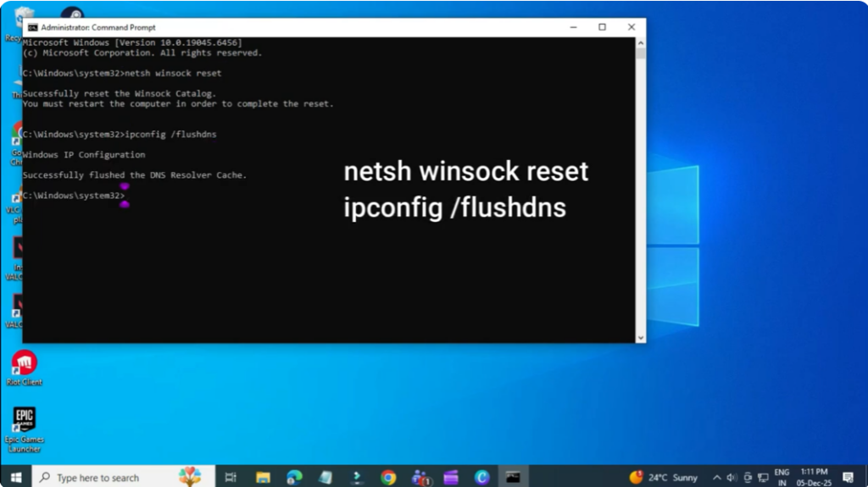Viewport: 868px width, 487px height.
Task: Open the notepad-style taskbar icon next to Edge
Action: 325,477
